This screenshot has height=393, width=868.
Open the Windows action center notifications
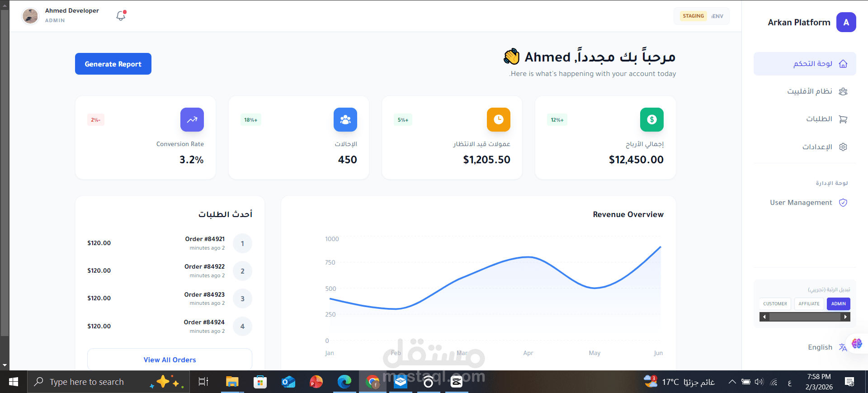(x=849, y=382)
